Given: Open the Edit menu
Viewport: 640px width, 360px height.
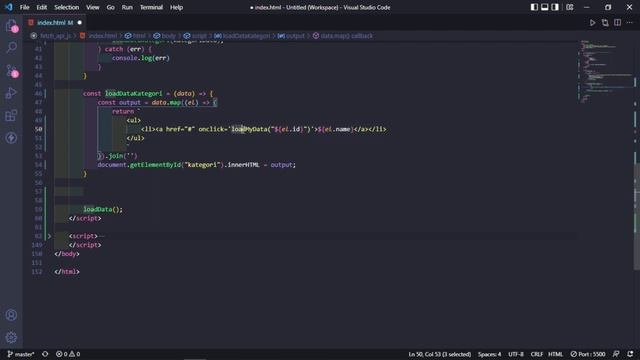Looking at the screenshot, I should 42,7.
